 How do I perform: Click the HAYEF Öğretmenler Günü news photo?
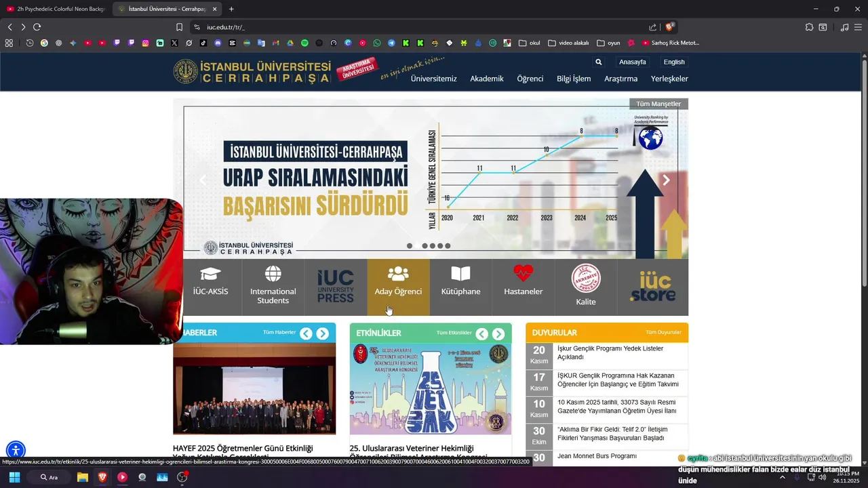(254, 388)
